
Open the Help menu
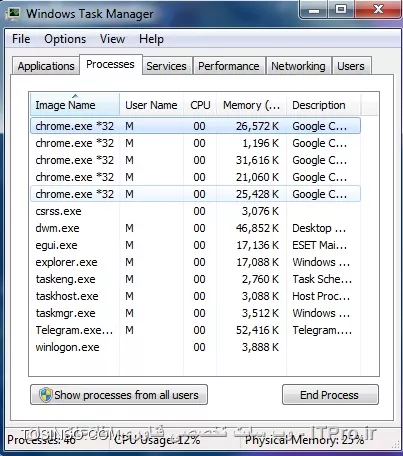151,39
